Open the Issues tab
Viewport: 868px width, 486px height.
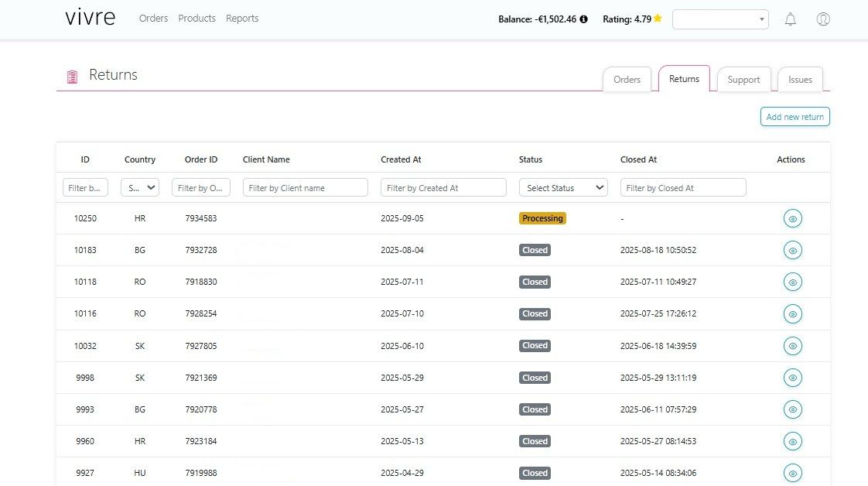800,80
